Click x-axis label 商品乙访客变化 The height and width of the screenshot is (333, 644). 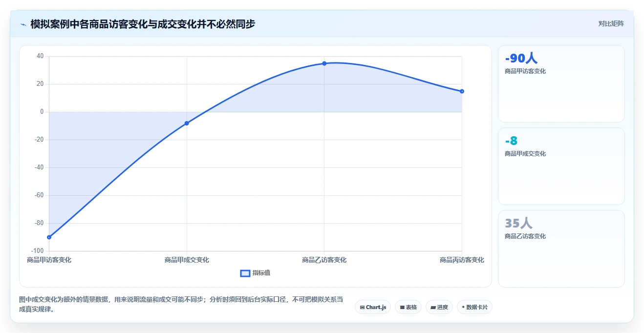(x=324, y=260)
